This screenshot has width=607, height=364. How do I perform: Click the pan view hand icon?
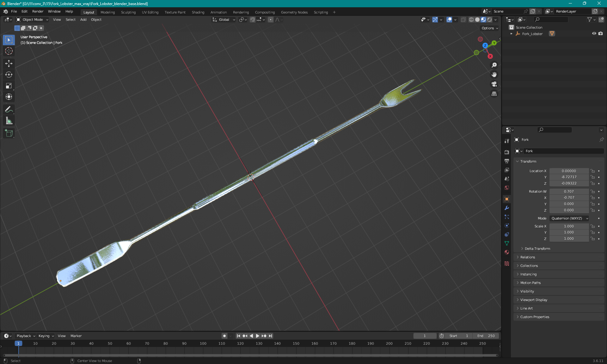click(x=494, y=75)
